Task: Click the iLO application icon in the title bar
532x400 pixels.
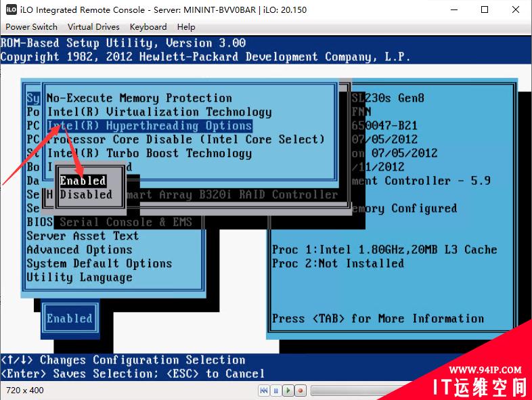Action: pos(12,9)
